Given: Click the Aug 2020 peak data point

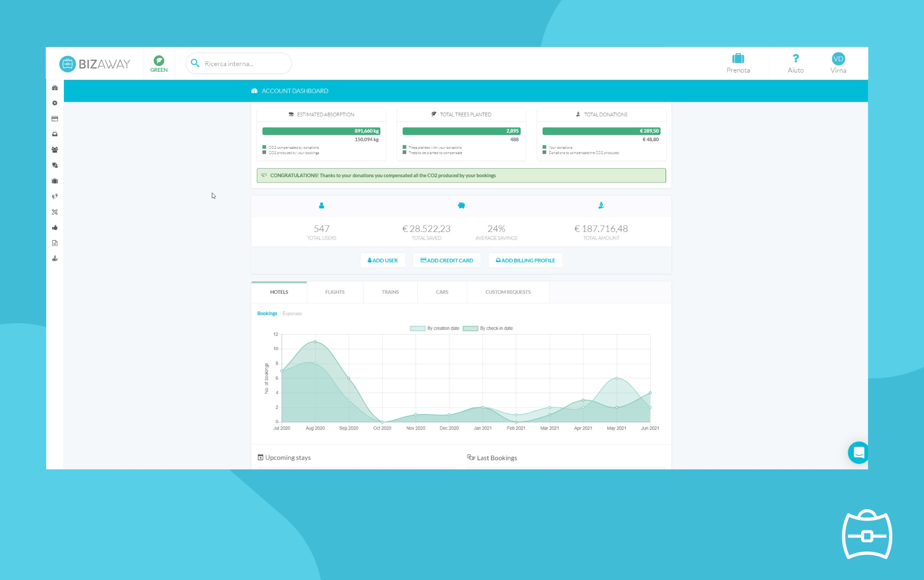Looking at the screenshot, I should click(315, 342).
